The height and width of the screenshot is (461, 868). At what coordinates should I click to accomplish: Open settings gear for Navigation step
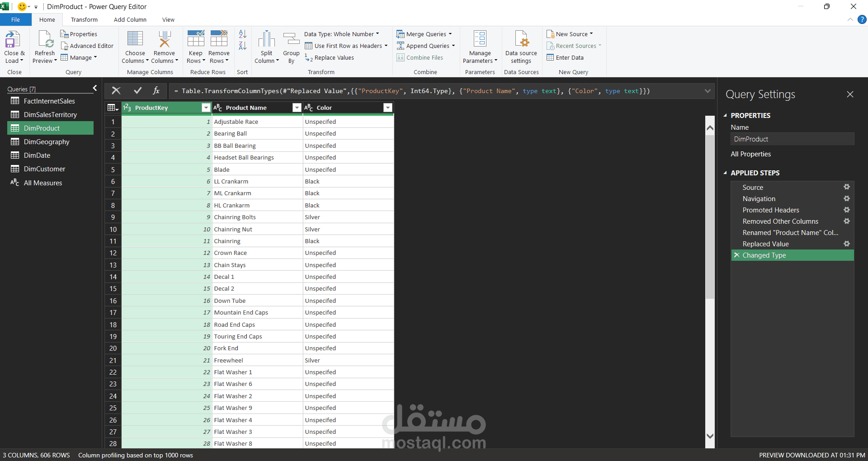point(847,198)
